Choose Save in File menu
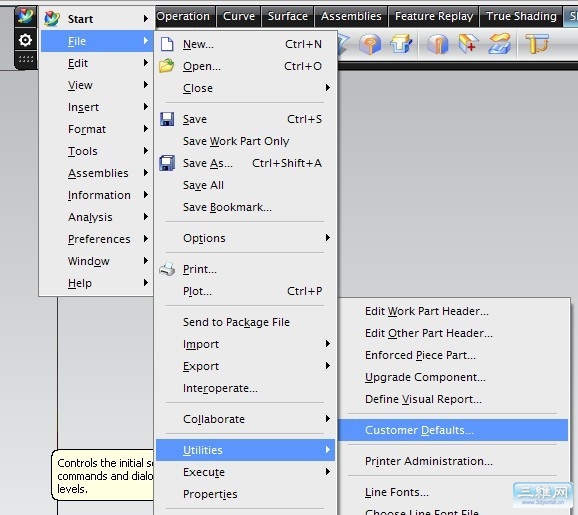This screenshot has width=578, height=515. coord(245,119)
